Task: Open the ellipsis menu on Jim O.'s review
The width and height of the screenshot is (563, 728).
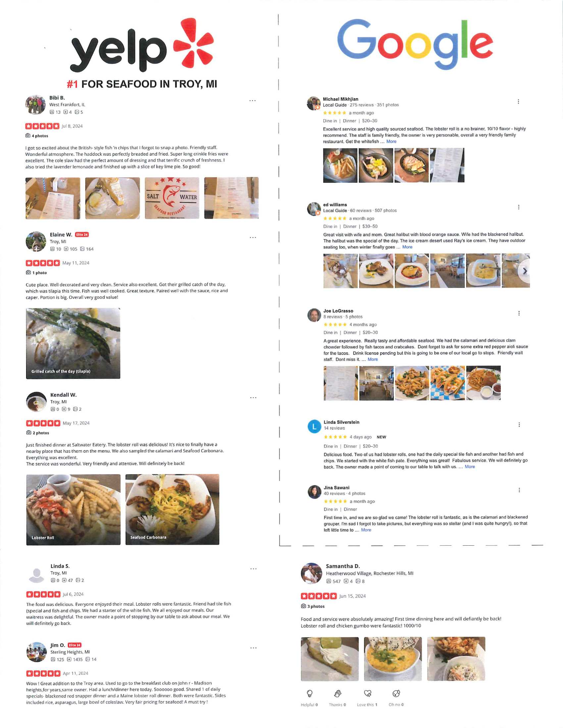Action: click(x=253, y=648)
